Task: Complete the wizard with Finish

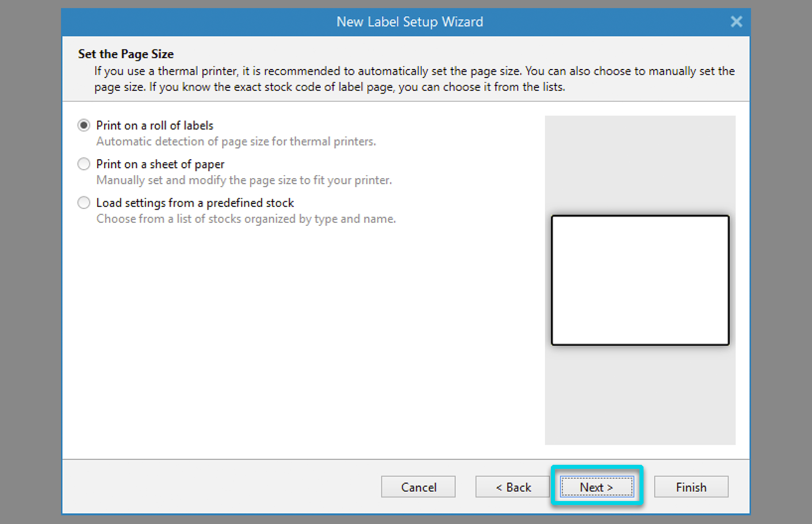Action: [691, 487]
